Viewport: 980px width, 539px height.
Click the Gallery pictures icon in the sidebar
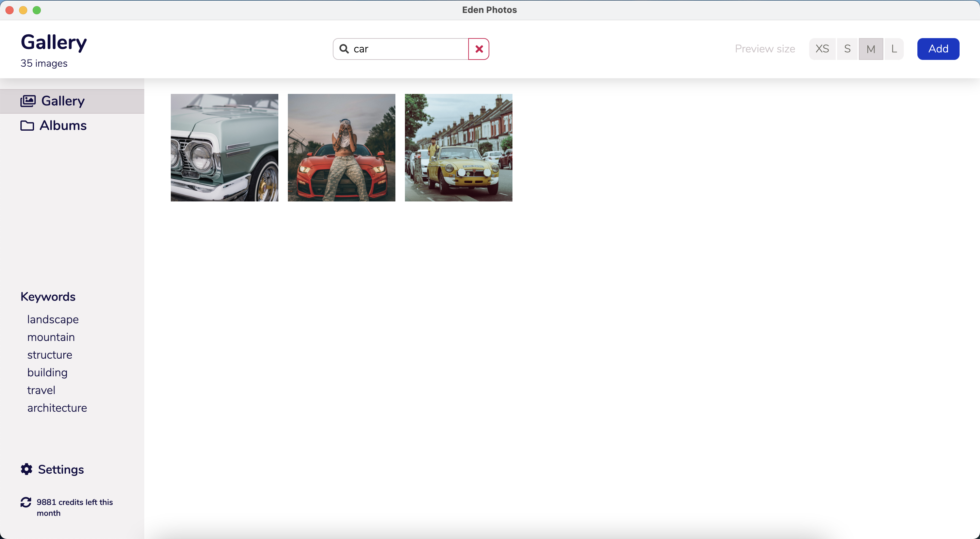pos(28,101)
